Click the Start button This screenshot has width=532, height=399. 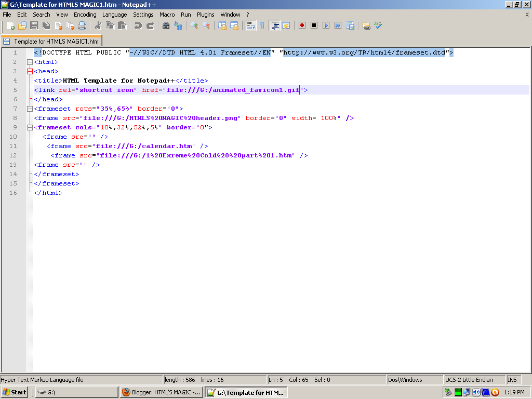click(x=14, y=392)
